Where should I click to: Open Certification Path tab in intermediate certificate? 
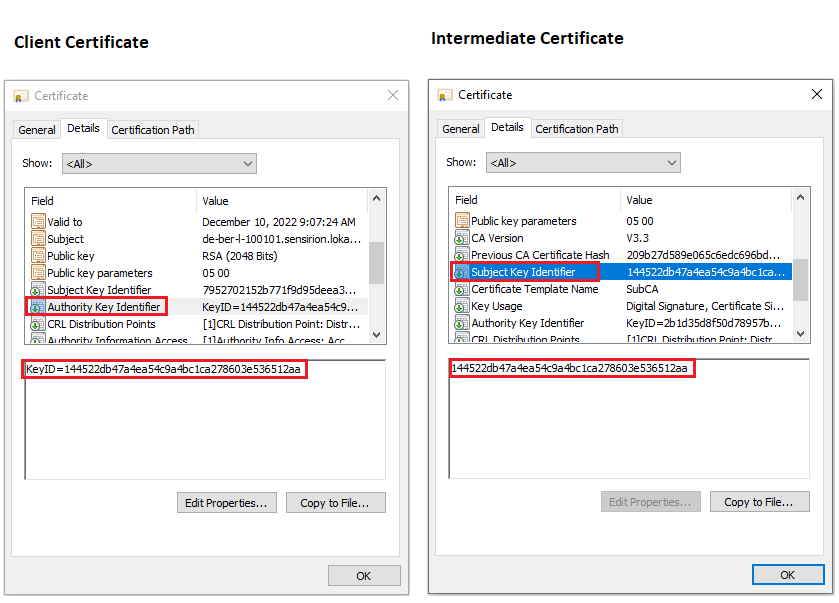click(577, 129)
